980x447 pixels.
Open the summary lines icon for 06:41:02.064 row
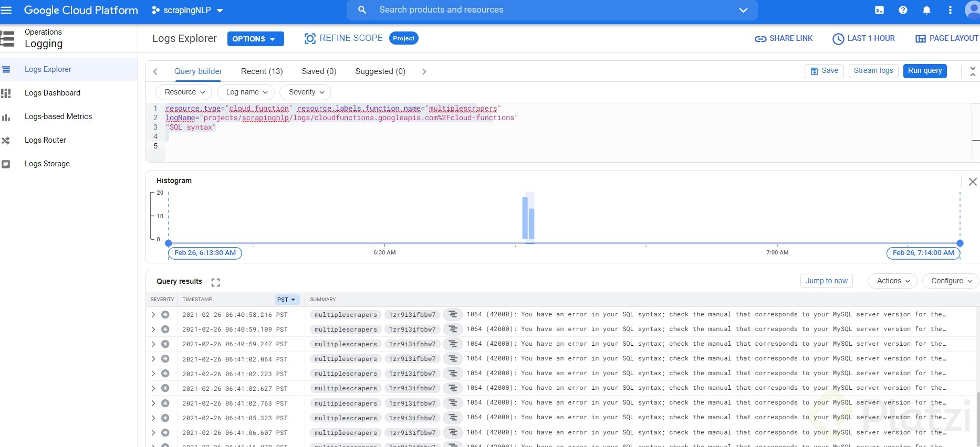[453, 359]
